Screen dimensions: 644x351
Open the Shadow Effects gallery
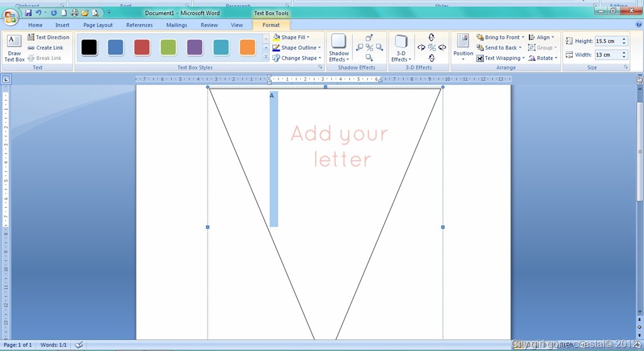point(339,48)
